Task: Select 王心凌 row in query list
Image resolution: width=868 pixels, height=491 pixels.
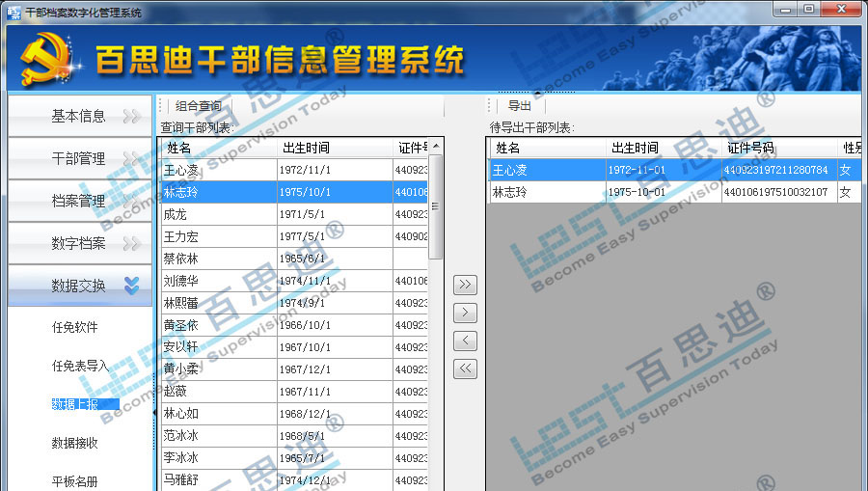Action: pyautogui.click(x=294, y=170)
